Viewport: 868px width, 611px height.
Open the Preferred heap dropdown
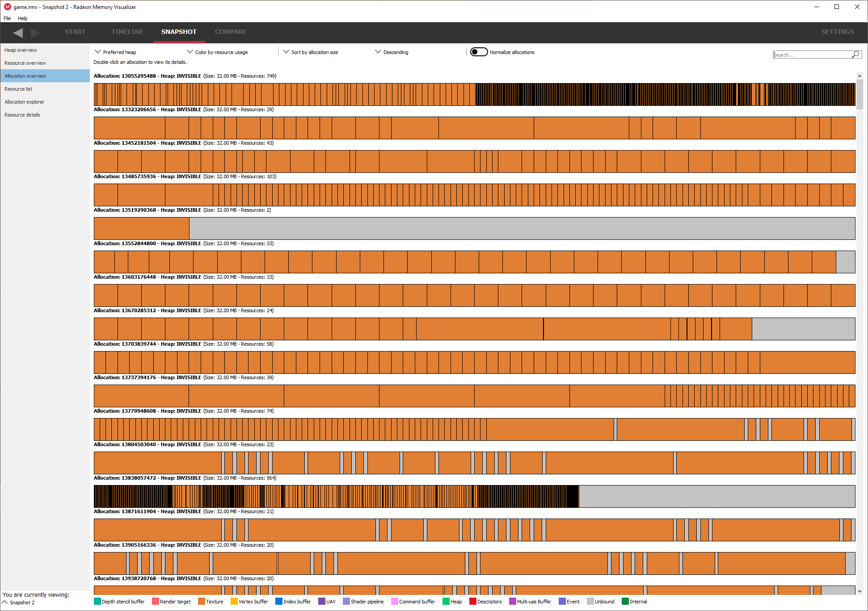tap(116, 52)
